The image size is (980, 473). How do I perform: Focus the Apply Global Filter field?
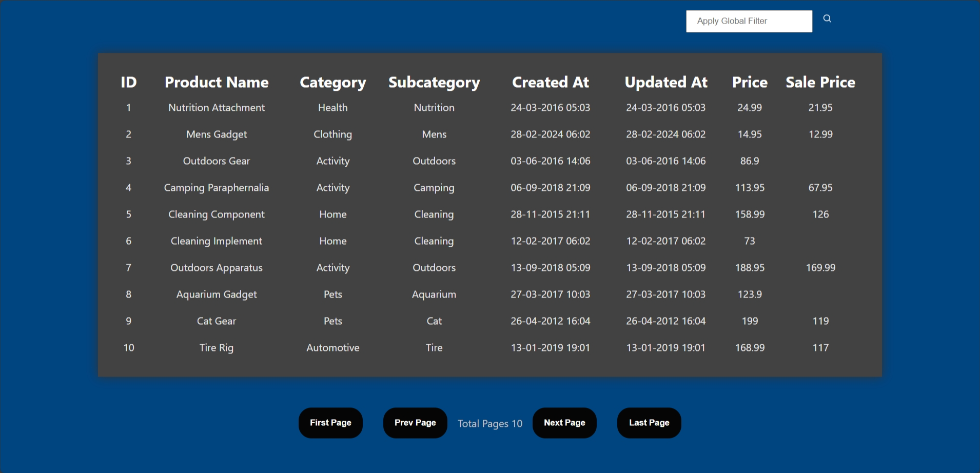pos(749,21)
